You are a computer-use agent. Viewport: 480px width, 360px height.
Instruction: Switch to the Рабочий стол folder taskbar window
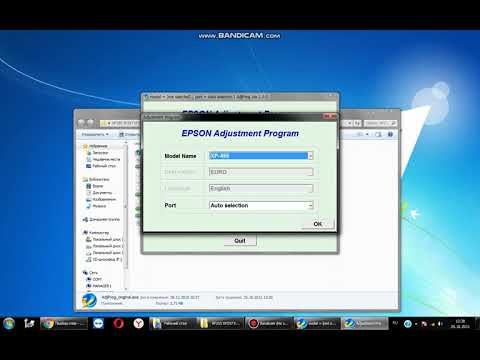(172, 323)
